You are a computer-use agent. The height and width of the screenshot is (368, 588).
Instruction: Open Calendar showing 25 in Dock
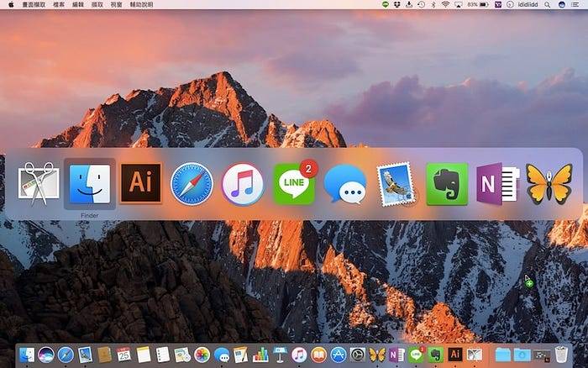123,355
